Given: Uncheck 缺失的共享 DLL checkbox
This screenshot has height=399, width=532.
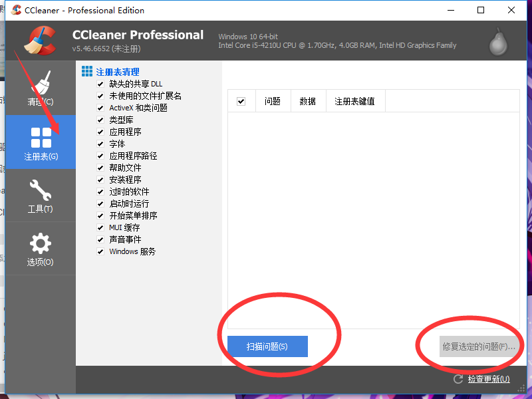Looking at the screenshot, I should click(x=100, y=84).
